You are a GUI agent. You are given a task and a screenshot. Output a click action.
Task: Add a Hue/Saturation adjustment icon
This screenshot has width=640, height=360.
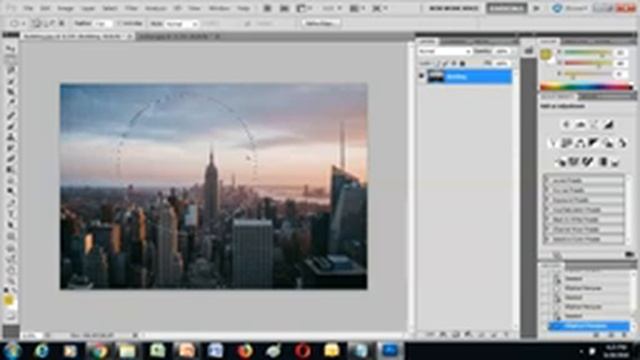[x=566, y=143]
